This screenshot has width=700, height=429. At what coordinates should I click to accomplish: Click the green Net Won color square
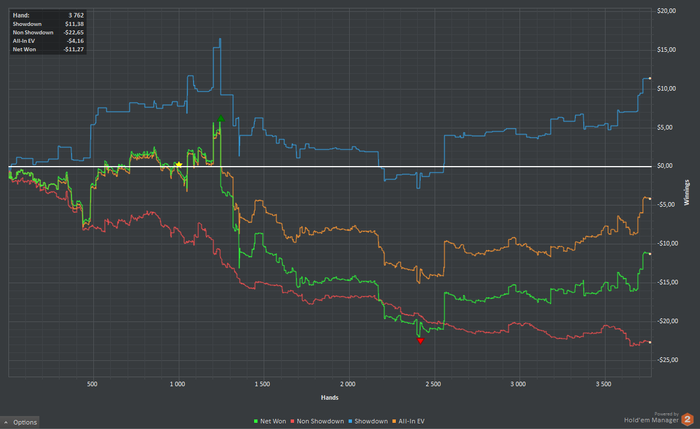(256, 421)
